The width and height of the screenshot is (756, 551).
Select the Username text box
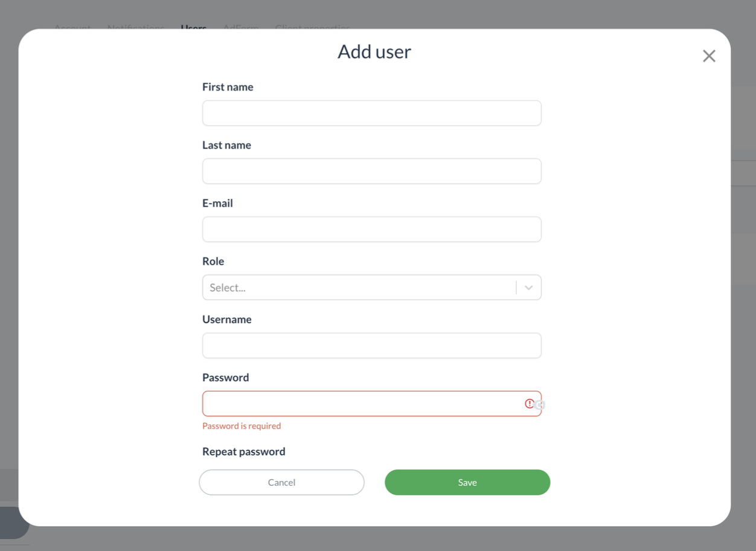[x=371, y=346]
